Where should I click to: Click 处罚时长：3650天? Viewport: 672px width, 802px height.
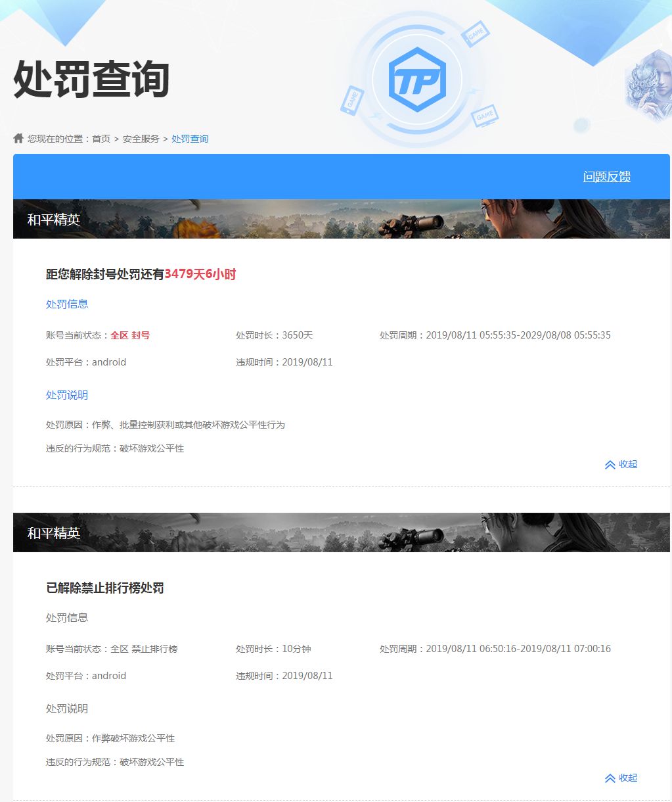(x=275, y=335)
